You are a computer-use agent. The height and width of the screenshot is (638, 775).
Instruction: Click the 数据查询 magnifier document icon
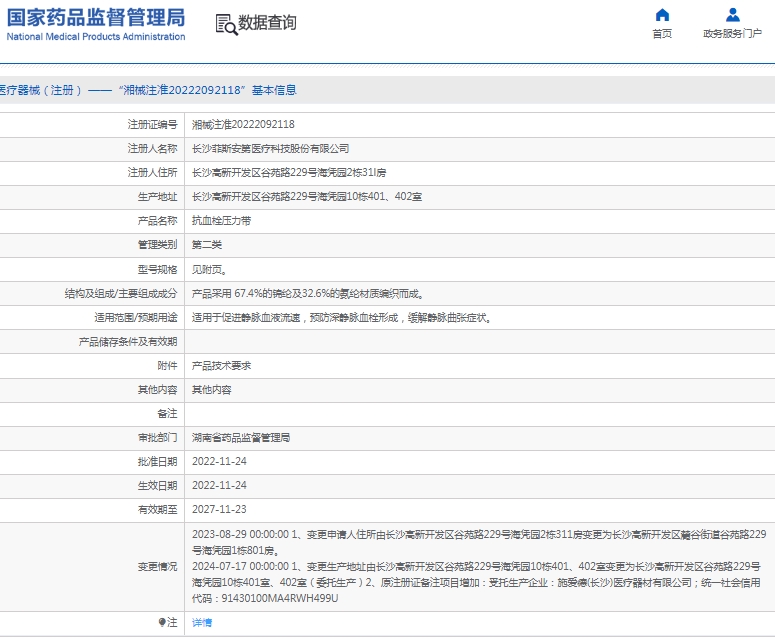pyautogui.click(x=226, y=24)
